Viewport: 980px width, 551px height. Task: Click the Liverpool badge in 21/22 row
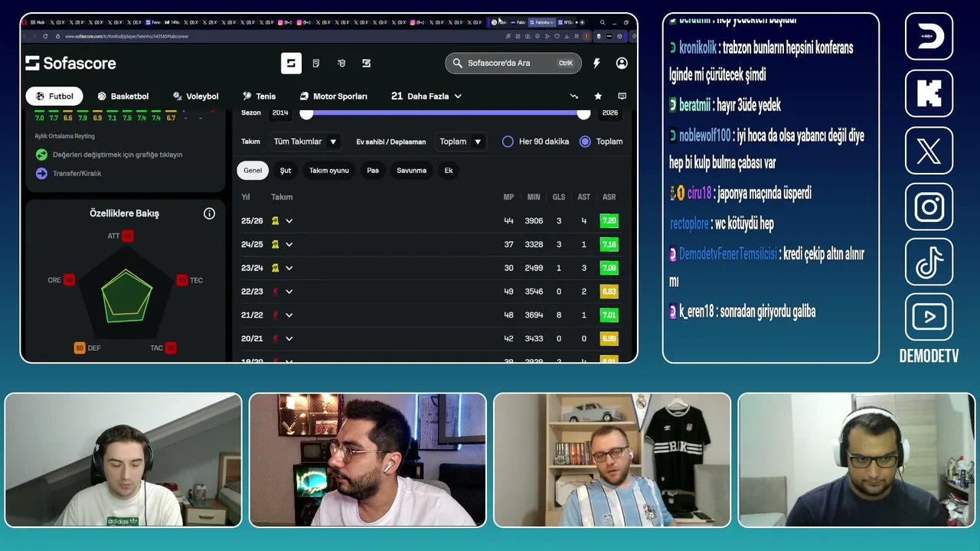275,315
